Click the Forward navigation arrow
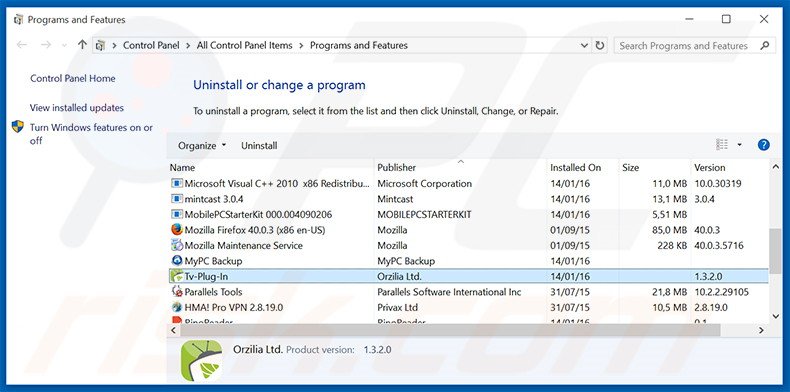 pyautogui.click(x=46, y=45)
